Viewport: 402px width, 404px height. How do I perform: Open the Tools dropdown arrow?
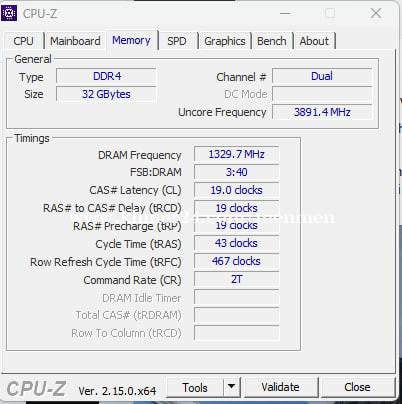[232, 387]
